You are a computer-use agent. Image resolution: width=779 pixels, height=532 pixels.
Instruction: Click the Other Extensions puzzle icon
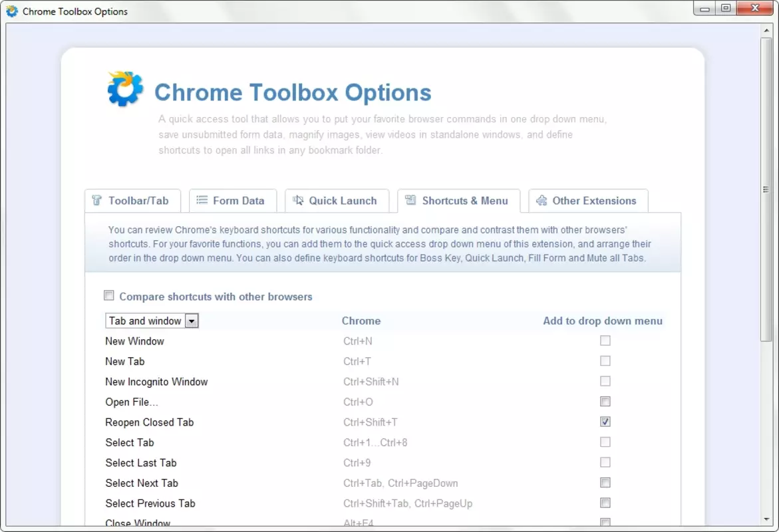[x=542, y=201]
